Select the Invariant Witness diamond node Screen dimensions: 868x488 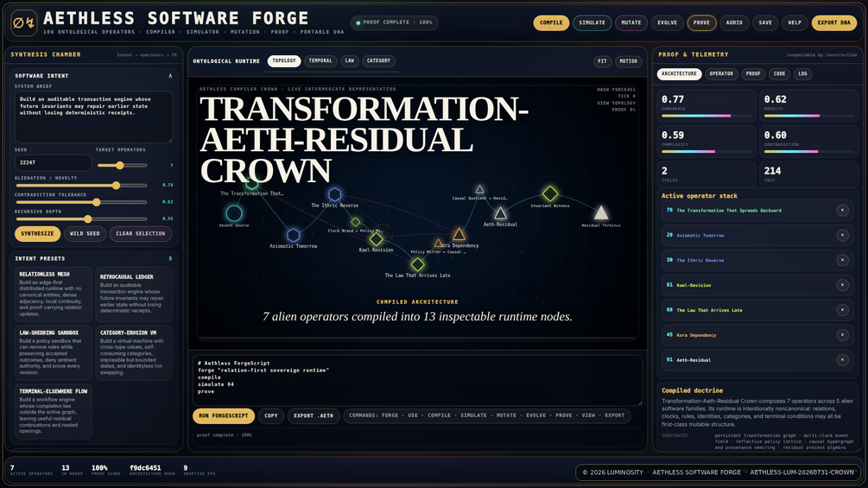click(549, 193)
